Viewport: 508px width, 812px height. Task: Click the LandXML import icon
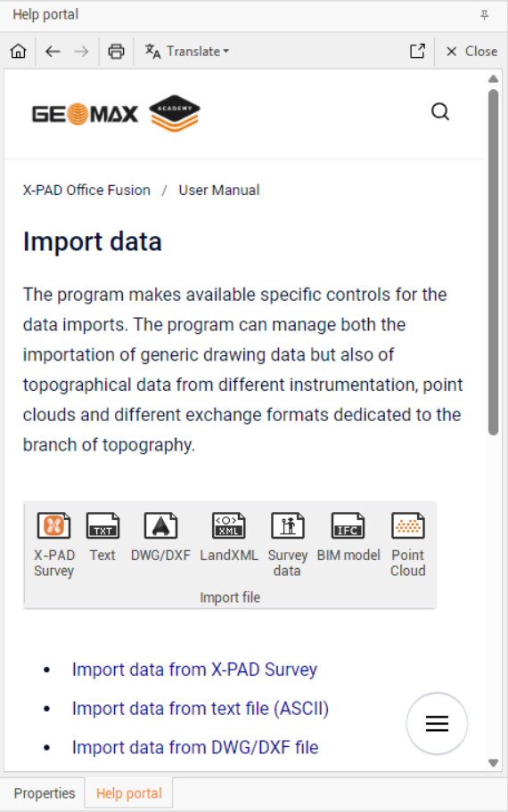[228, 525]
